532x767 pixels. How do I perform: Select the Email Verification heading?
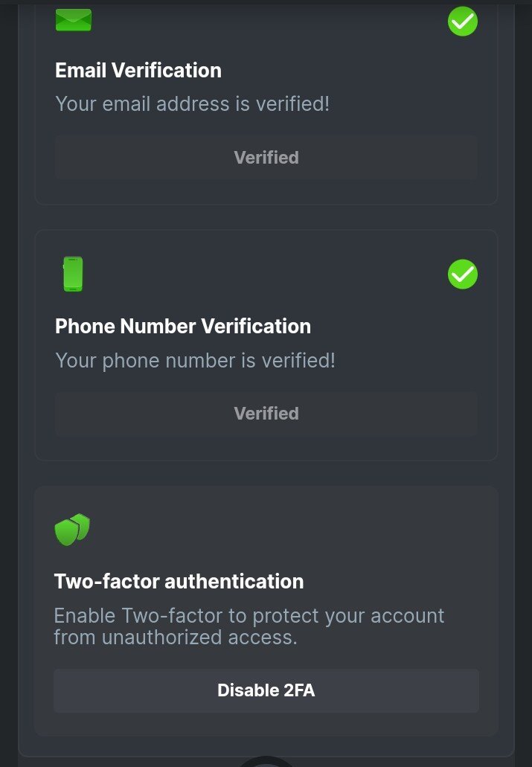click(138, 71)
